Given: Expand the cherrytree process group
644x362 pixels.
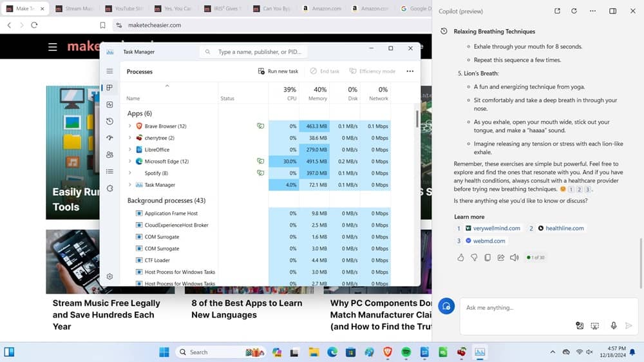Looking at the screenshot, I should coord(129,138).
